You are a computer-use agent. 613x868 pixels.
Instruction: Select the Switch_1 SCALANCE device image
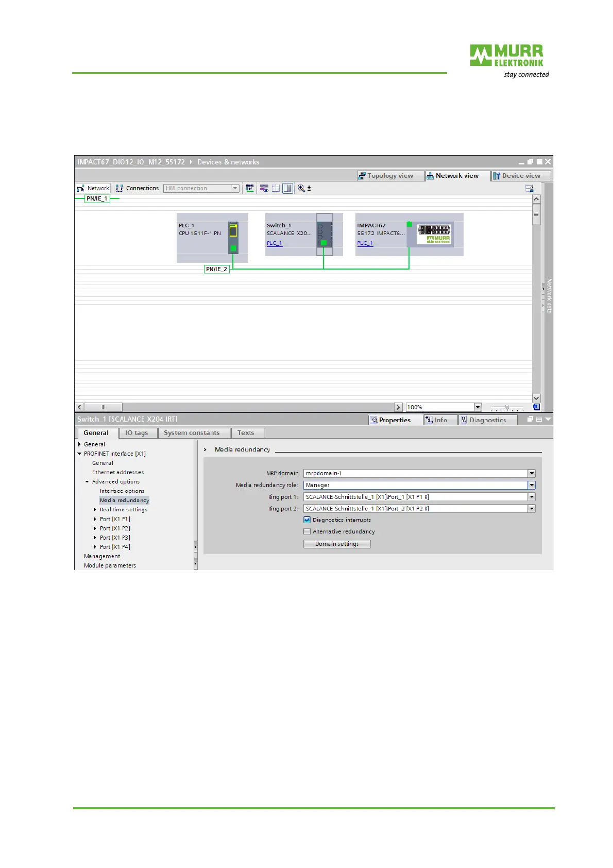[325, 235]
